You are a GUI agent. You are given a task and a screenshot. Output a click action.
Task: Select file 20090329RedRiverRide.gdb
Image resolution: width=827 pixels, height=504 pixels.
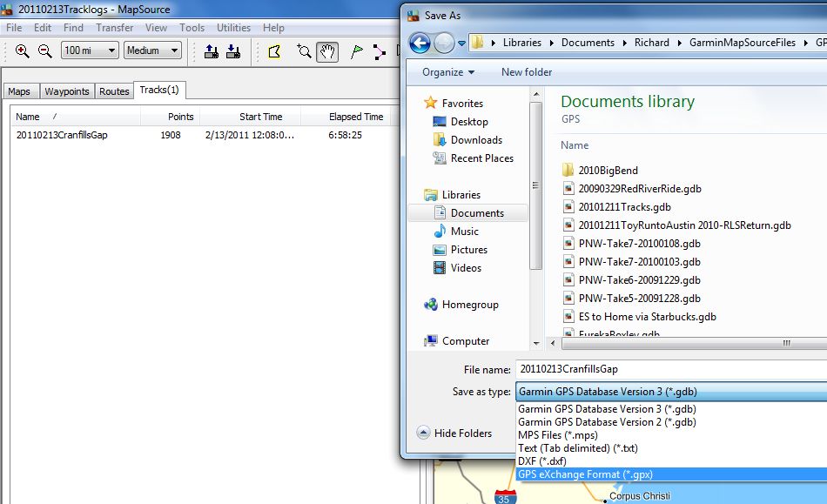pyautogui.click(x=632, y=189)
